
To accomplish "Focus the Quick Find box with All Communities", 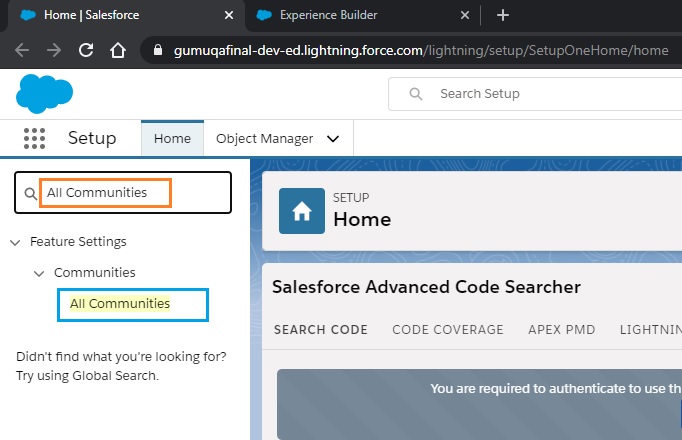I will (123, 193).
